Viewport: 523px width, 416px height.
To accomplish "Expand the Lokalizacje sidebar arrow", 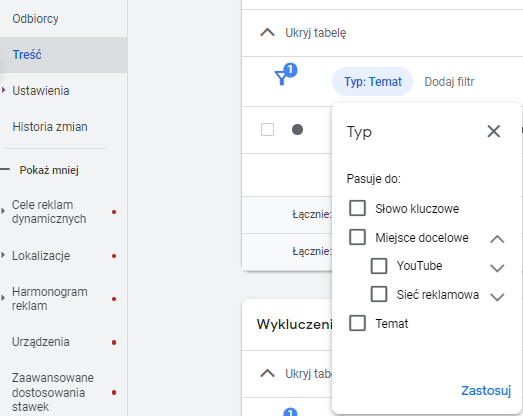I will (x=3, y=255).
